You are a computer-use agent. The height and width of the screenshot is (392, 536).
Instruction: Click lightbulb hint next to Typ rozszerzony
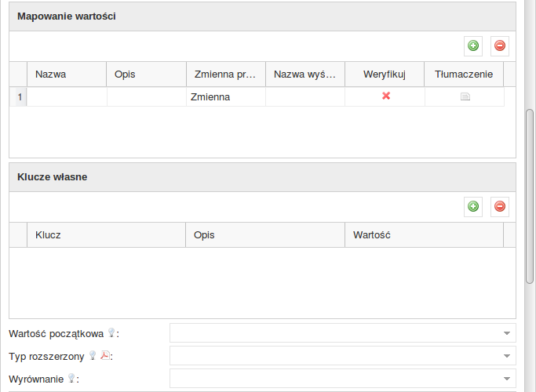pos(93,355)
